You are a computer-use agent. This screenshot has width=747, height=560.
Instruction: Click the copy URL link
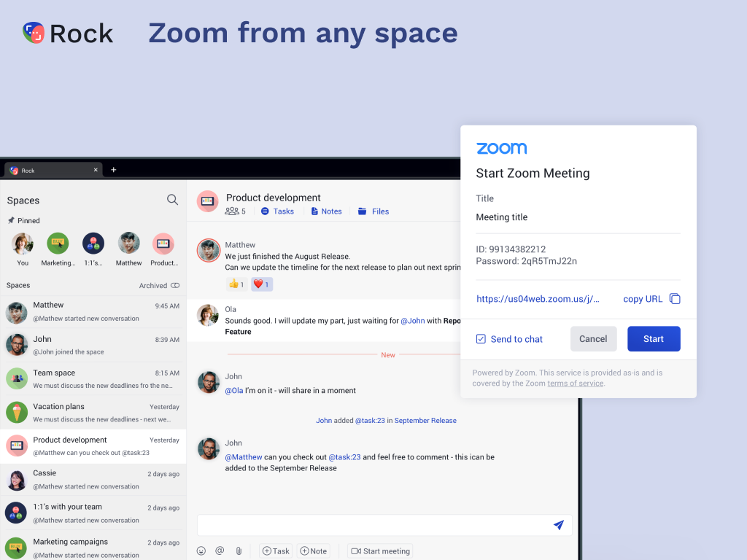643,299
